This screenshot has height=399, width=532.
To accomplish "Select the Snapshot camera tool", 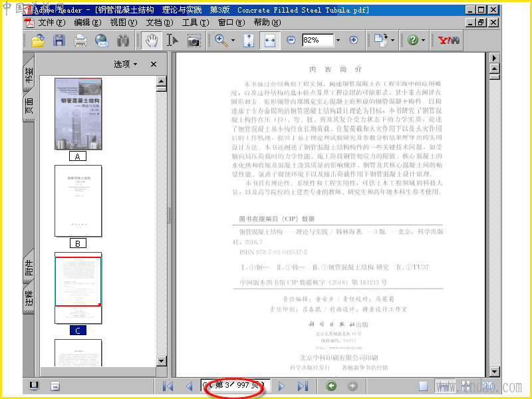I will [194, 41].
